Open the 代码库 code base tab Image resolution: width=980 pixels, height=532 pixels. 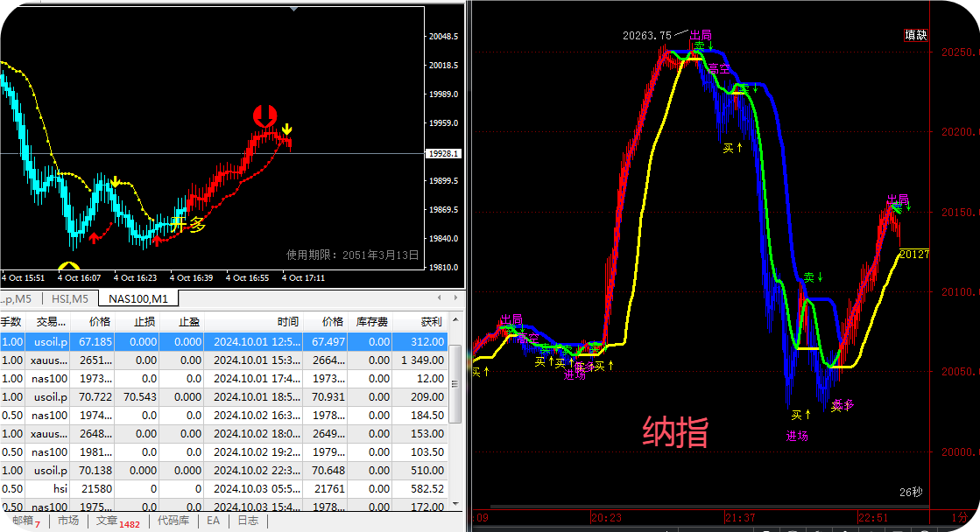(173, 521)
